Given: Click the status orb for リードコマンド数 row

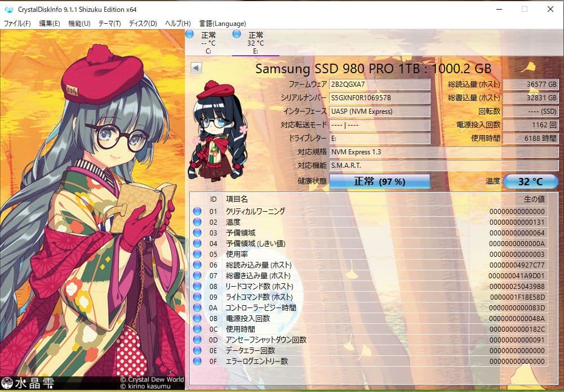Looking at the screenshot, I should tap(197, 286).
